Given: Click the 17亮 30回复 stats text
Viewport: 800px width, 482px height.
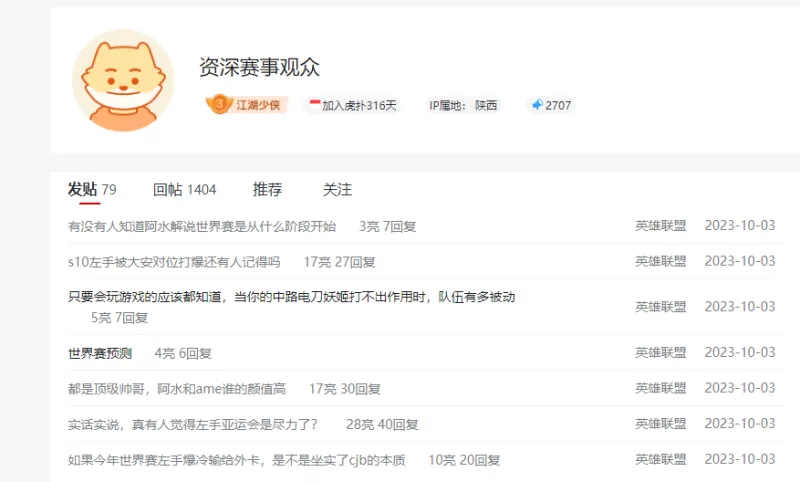Looking at the screenshot, I should click(x=345, y=389).
